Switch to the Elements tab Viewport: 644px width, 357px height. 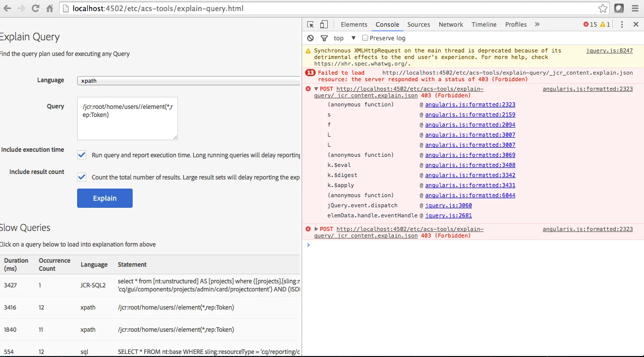[x=354, y=24]
